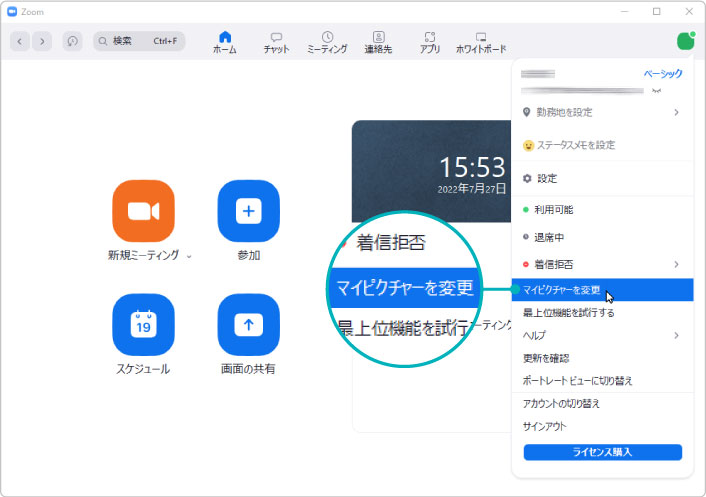Click Sign out (サインアウト)
Screen dimensions: 706x497
(602, 426)
